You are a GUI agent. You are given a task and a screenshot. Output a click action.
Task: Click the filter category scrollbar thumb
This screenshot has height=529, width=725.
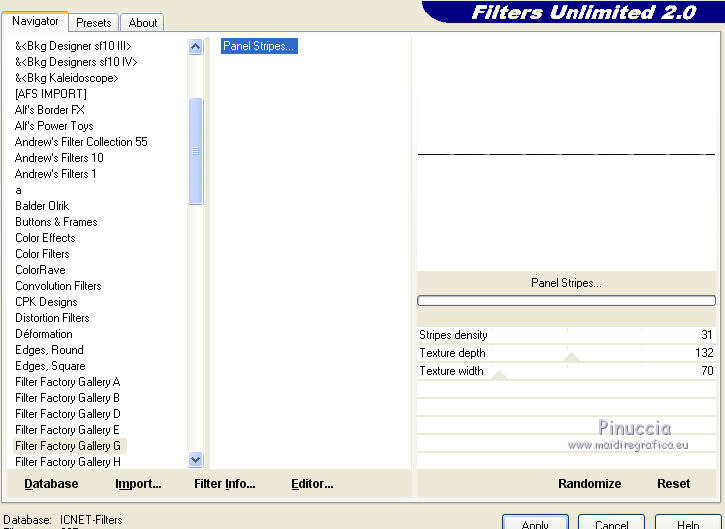point(196,151)
